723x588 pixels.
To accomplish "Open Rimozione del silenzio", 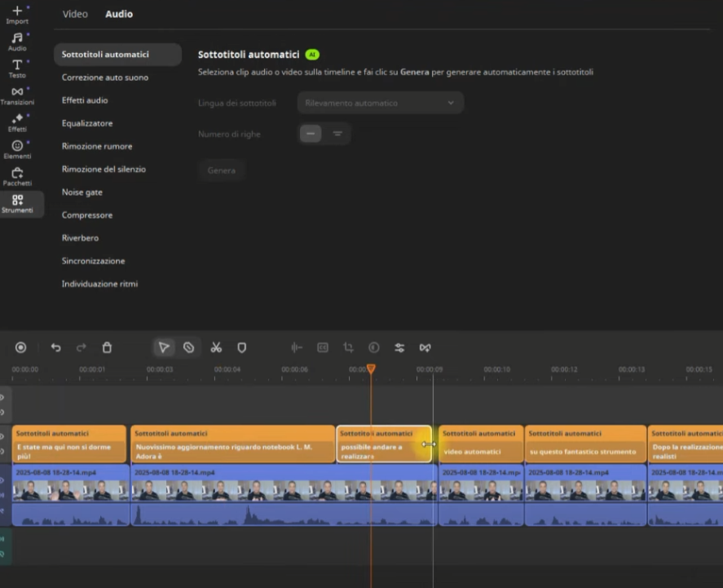I will pyautogui.click(x=104, y=170).
